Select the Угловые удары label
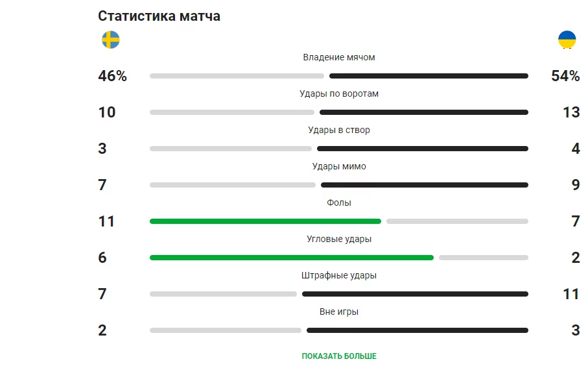 pyautogui.click(x=339, y=239)
